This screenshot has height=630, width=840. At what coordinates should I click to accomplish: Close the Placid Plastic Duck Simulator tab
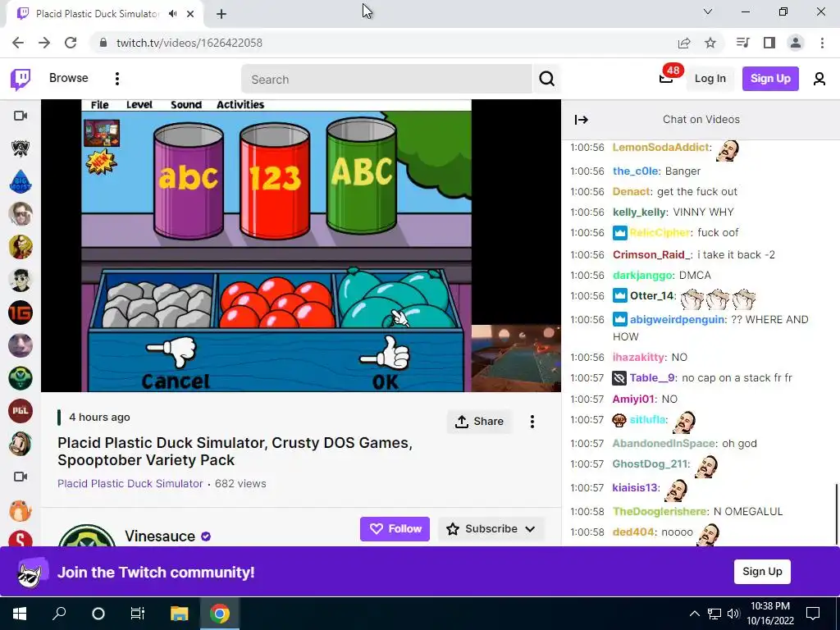point(190,14)
